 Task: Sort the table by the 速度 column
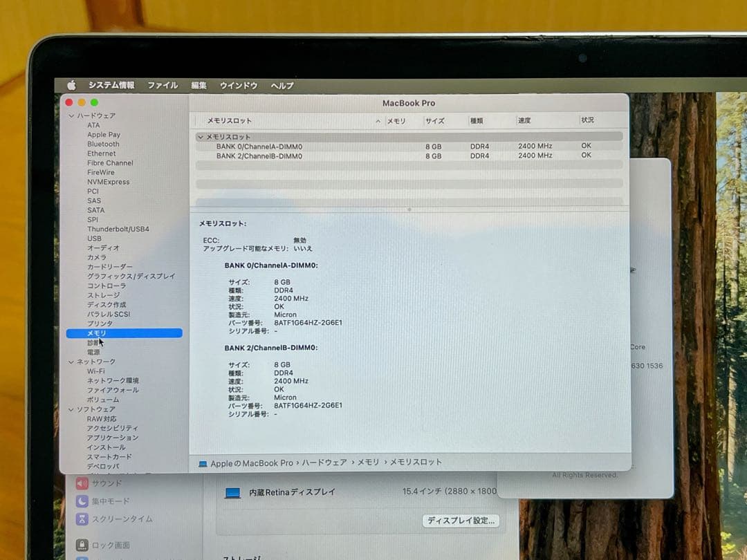(x=526, y=120)
